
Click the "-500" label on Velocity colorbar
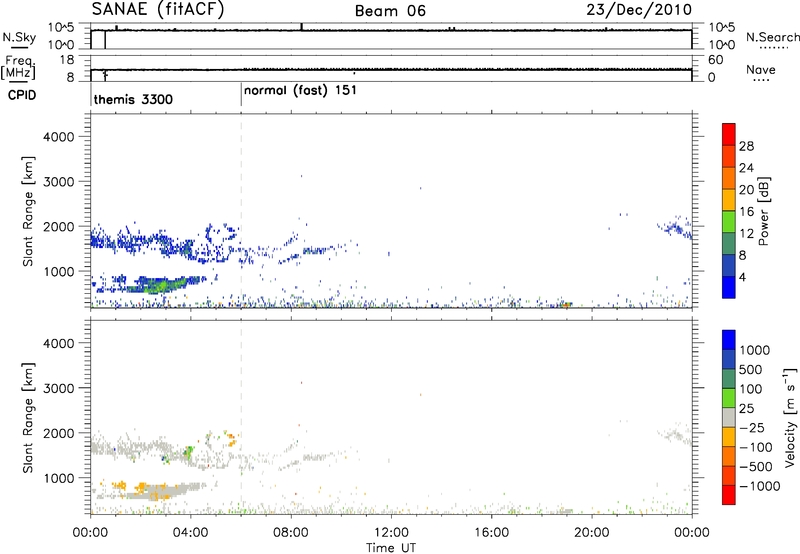[755, 467]
